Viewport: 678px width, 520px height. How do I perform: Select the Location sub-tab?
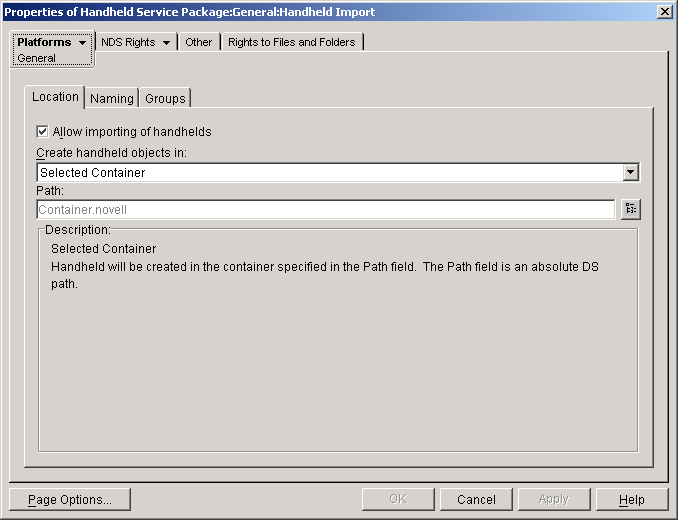(55, 97)
